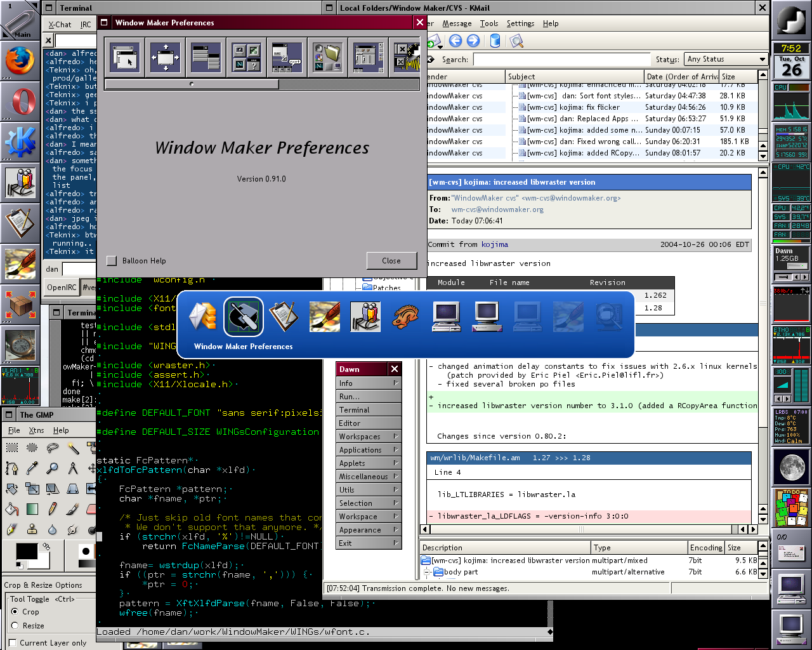The width and height of the screenshot is (812, 650).
Task: Open Search Path preferences folder icon
Action: [x=327, y=57]
